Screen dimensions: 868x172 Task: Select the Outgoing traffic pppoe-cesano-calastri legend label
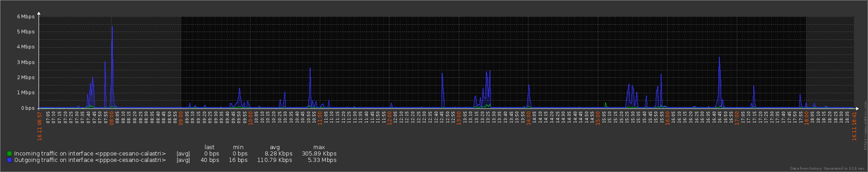coord(90,160)
